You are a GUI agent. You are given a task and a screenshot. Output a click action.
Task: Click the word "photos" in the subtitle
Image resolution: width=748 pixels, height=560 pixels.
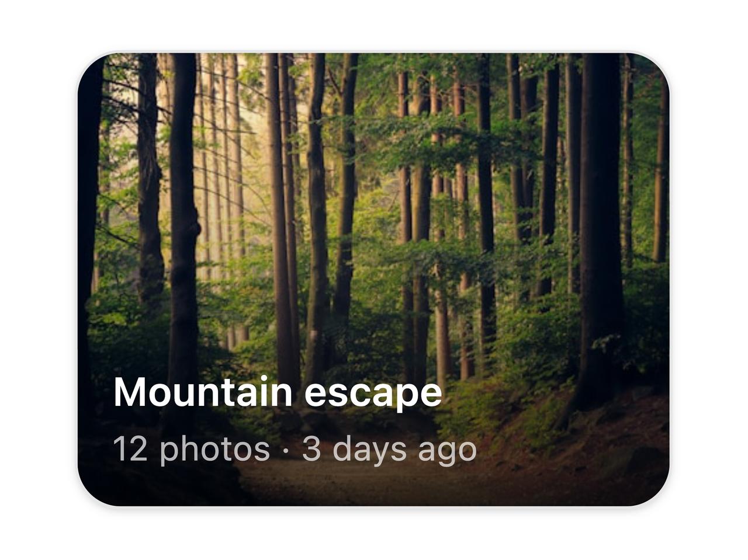coord(214,450)
